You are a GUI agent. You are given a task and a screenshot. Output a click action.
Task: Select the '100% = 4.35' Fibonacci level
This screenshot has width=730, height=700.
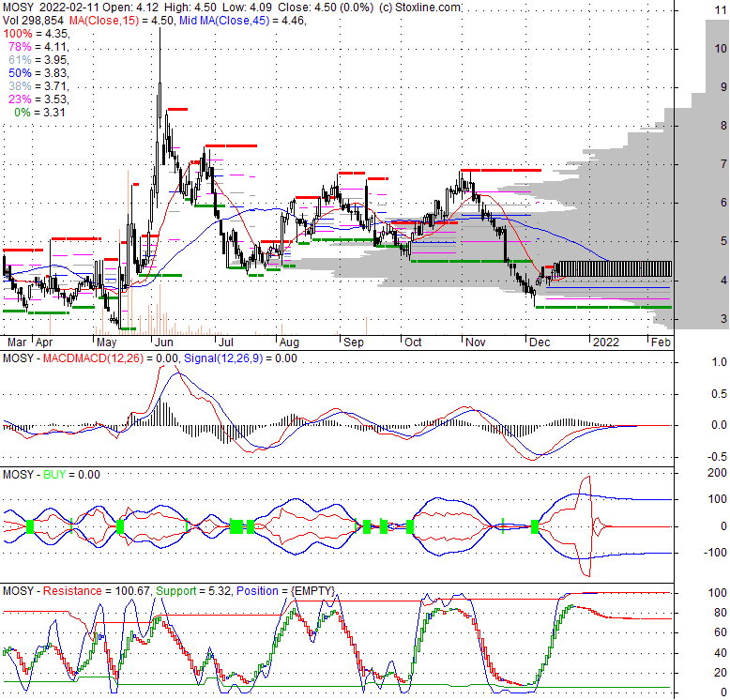(x=37, y=34)
